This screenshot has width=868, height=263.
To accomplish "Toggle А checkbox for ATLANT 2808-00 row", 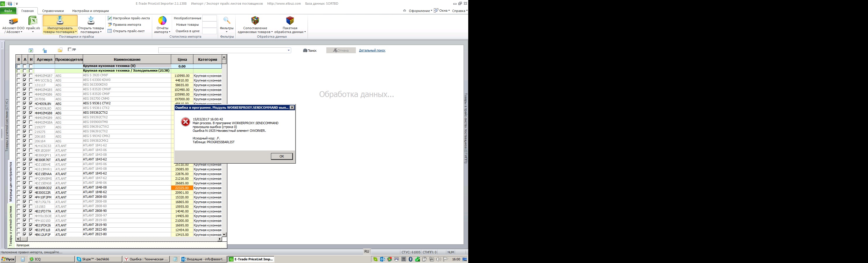I will pyautogui.click(x=25, y=197).
